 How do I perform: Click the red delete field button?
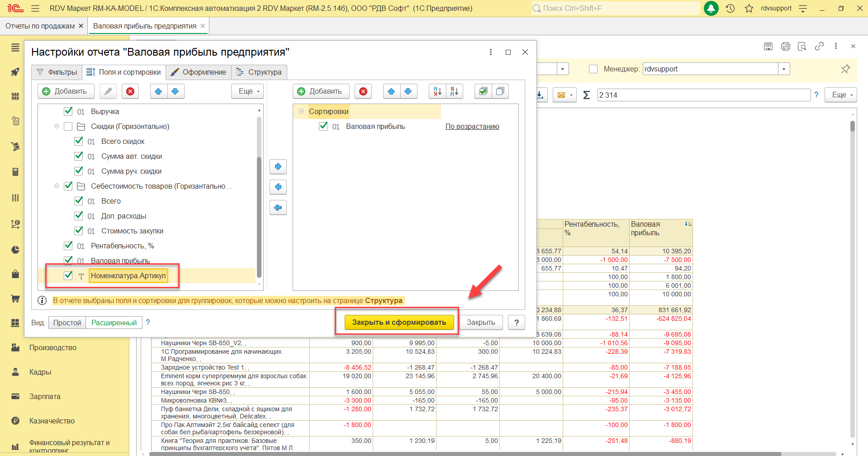(130, 91)
